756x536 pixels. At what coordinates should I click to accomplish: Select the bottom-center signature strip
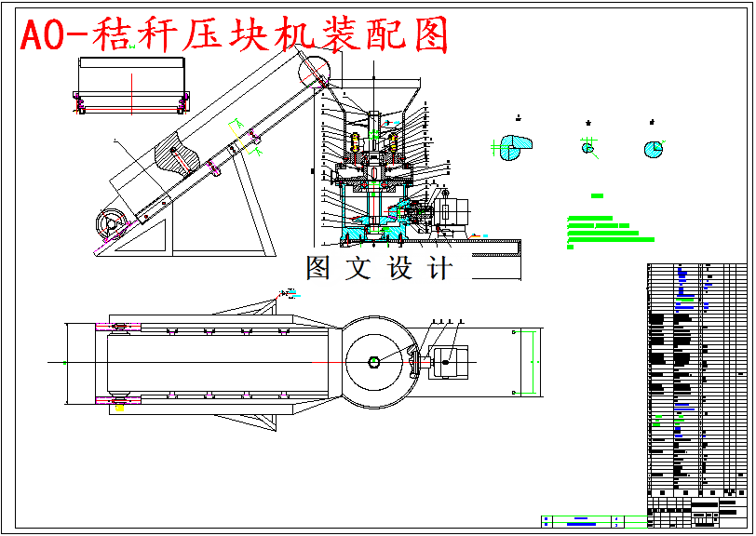(587, 519)
